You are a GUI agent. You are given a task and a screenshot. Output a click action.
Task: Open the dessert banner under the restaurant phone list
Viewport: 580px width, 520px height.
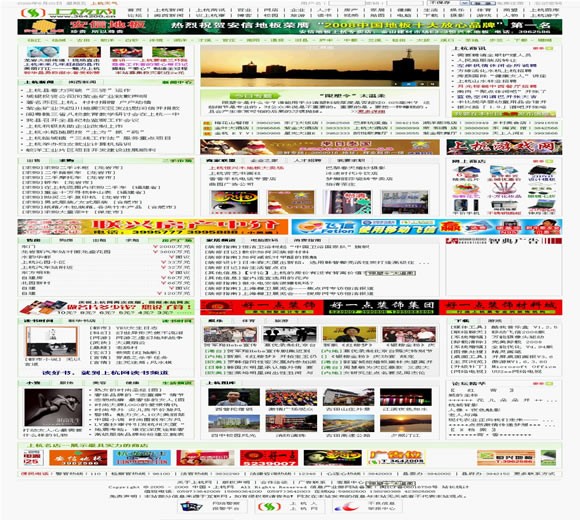[x=320, y=147]
